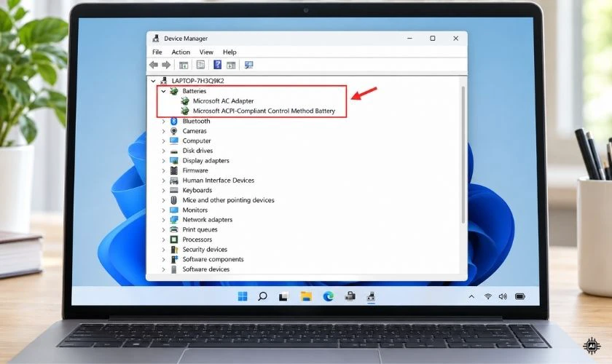Click the Firmware chip icon

point(174,170)
